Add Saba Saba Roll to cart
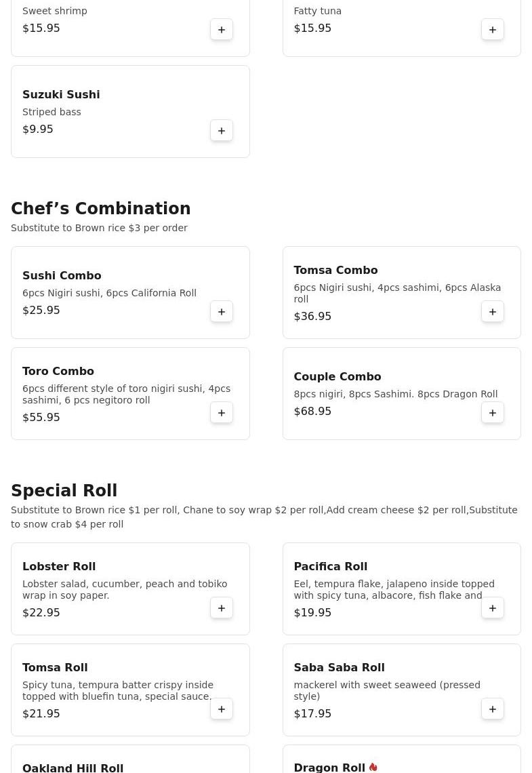The image size is (532, 773). [x=493, y=709]
